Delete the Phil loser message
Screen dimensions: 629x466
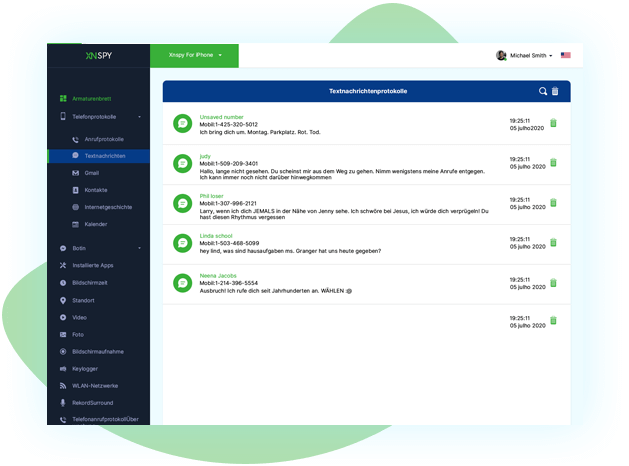click(x=554, y=203)
